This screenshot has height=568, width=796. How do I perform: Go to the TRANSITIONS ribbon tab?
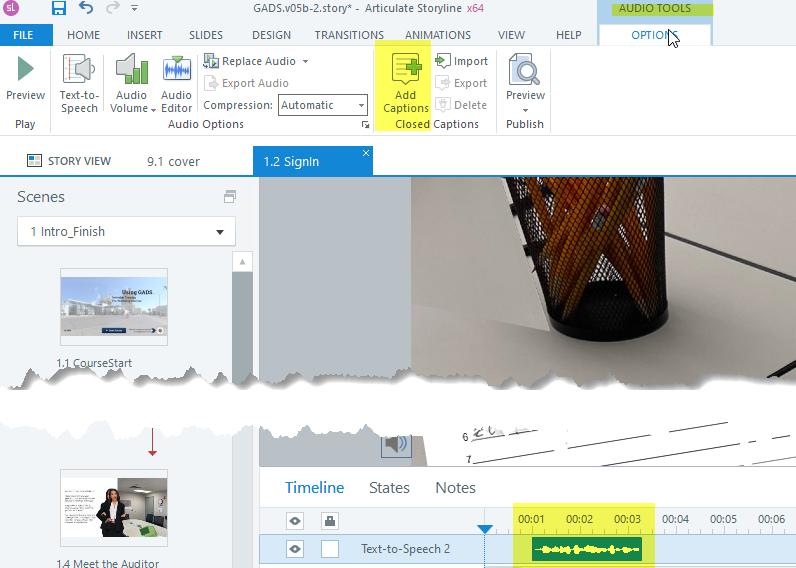(x=349, y=35)
